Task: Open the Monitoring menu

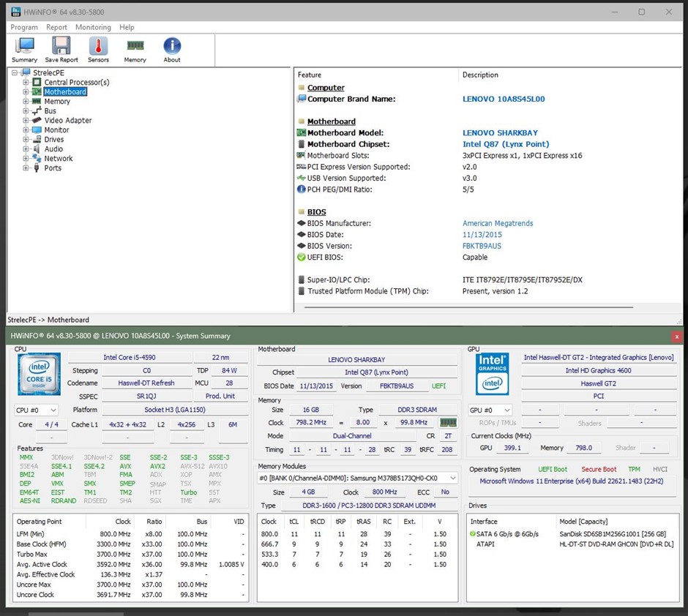Action: [x=93, y=27]
